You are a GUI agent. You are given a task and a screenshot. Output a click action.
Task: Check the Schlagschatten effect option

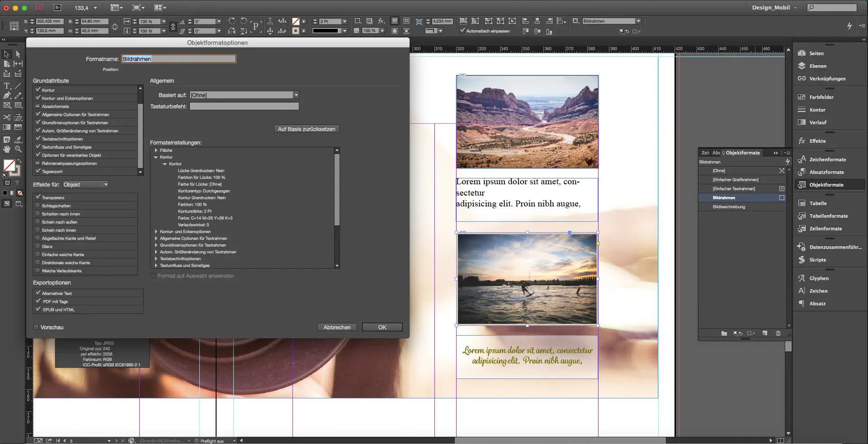click(38, 205)
